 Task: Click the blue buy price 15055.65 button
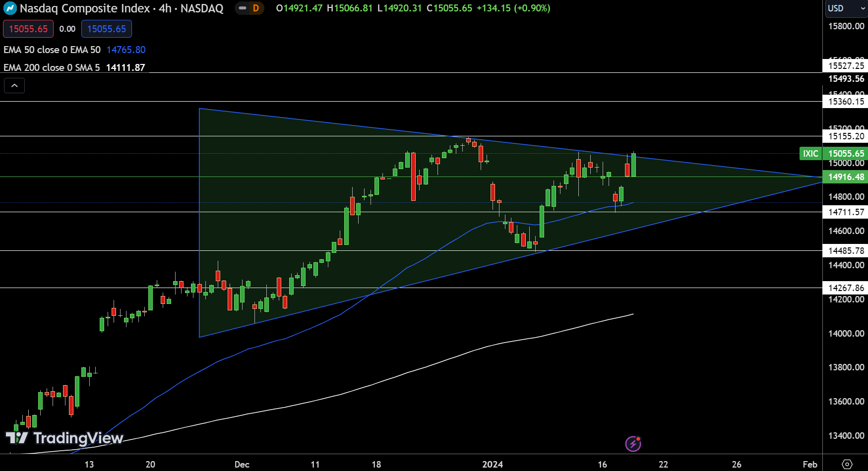[106, 29]
